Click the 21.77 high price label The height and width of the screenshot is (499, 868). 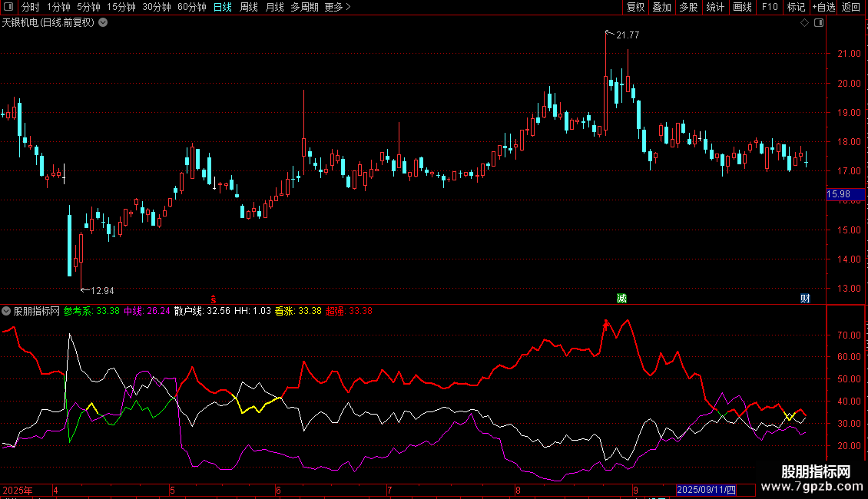point(628,35)
